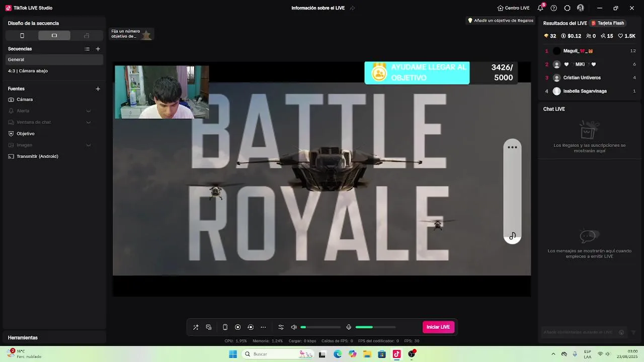Viewport: 644px width, 362px height.
Task: Click the taskbar Buscar search box
Action: [x=278, y=354]
